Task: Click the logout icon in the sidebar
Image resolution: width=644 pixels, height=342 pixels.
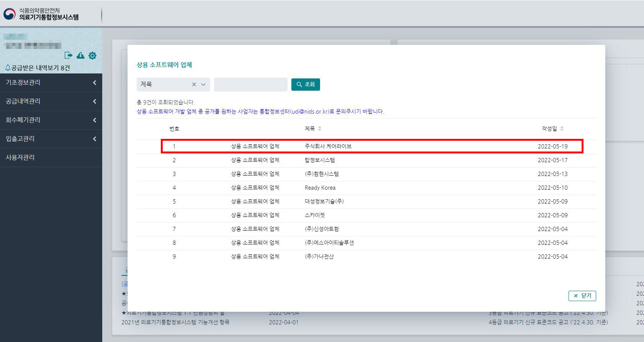Action: tap(68, 55)
